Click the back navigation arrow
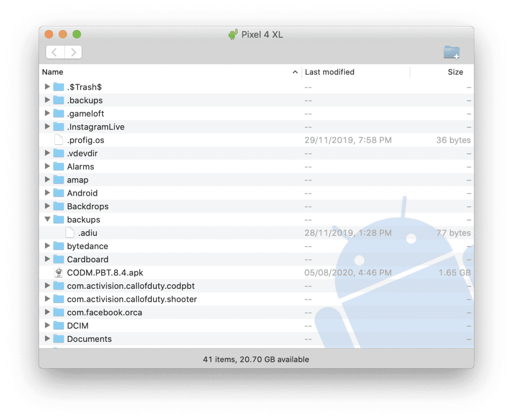Screen dimensions: 513x420 (x=54, y=52)
